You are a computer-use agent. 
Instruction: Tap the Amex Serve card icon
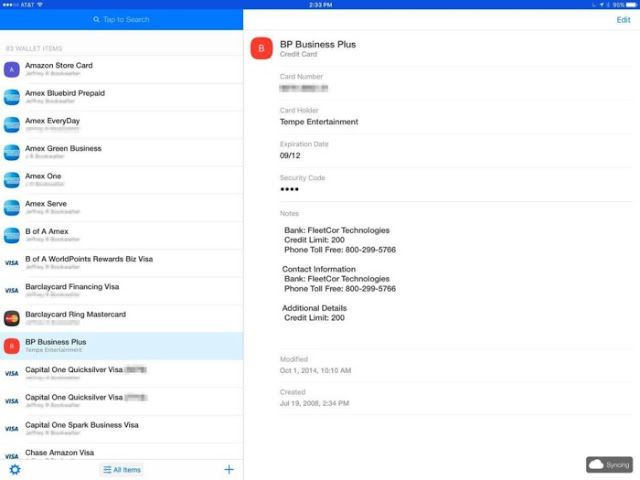[x=12, y=208]
